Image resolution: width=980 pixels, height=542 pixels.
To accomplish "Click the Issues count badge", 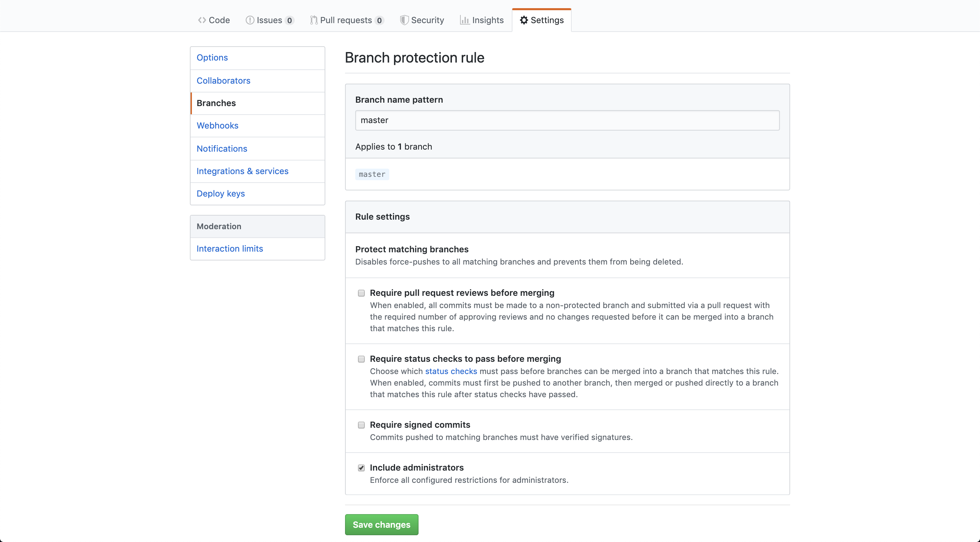I will pos(290,20).
